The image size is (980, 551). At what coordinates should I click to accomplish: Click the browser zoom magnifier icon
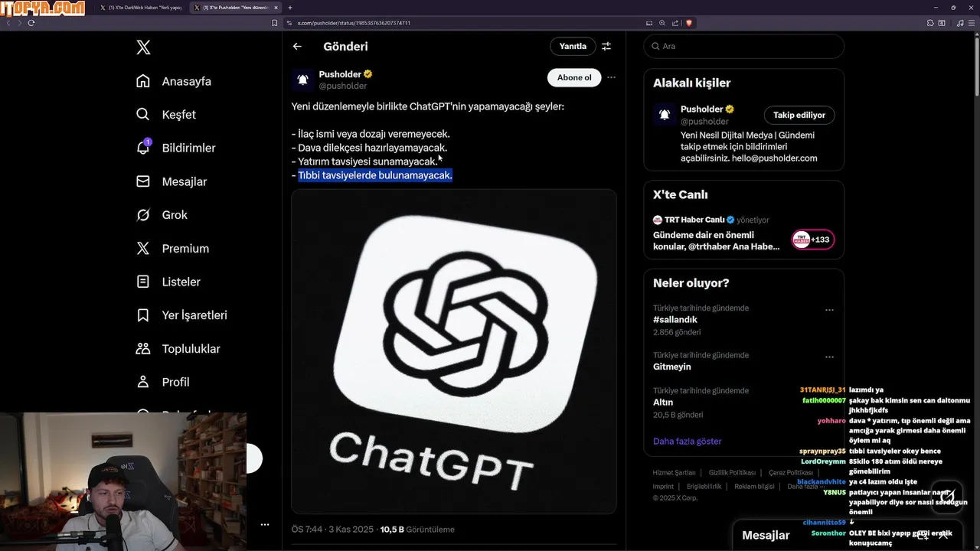[662, 23]
